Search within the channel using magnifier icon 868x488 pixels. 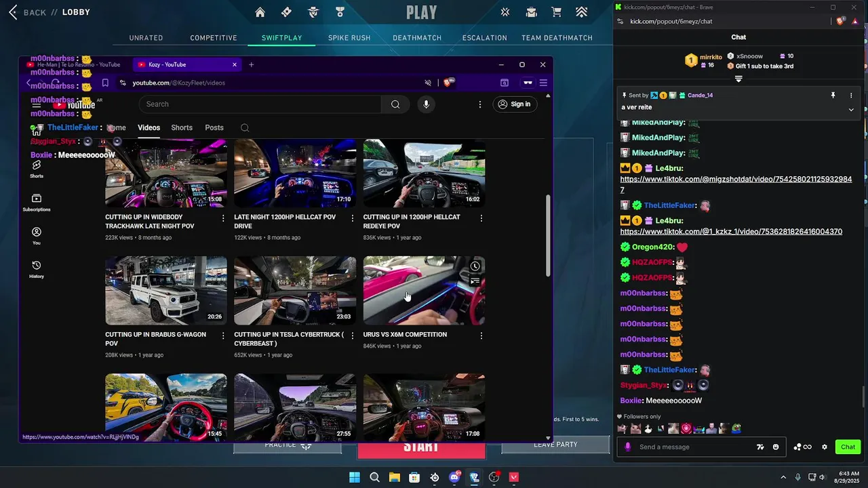pos(245,127)
